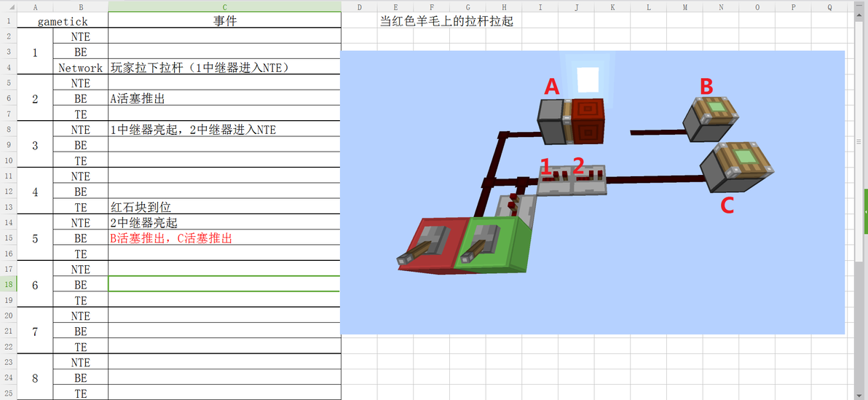The height and width of the screenshot is (400, 868).
Task: Click the red "B活塞推出，C活塞推出" cell
Action: click(x=225, y=238)
